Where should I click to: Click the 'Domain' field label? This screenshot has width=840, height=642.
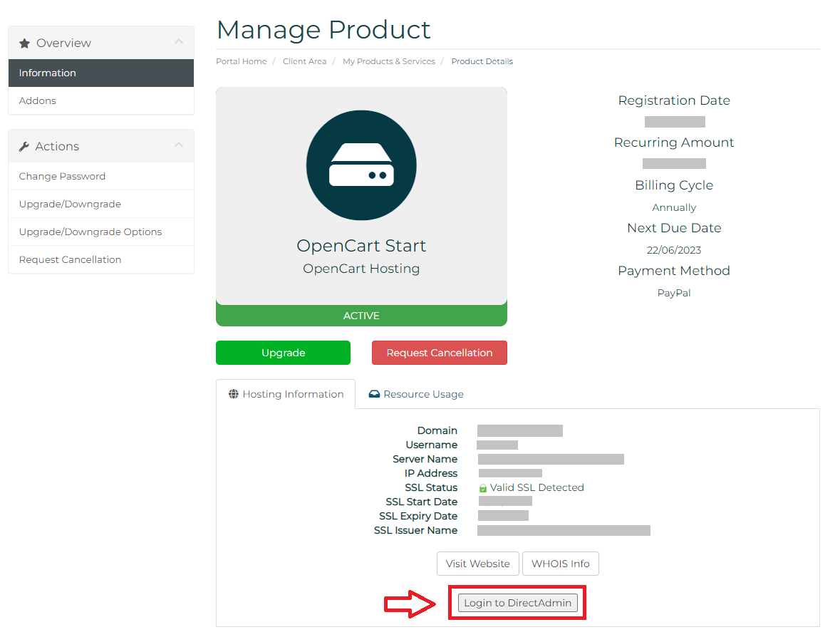(437, 431)
